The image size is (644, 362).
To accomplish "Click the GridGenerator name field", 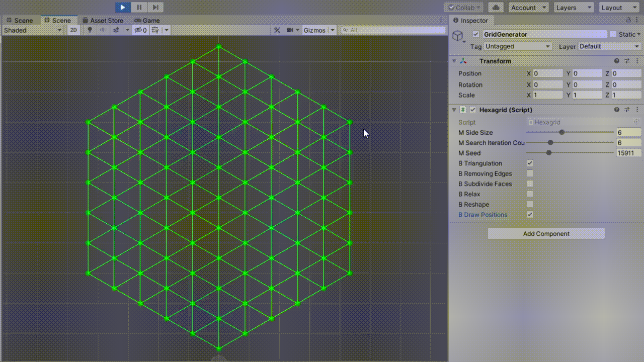I will (x=545, y=34).
